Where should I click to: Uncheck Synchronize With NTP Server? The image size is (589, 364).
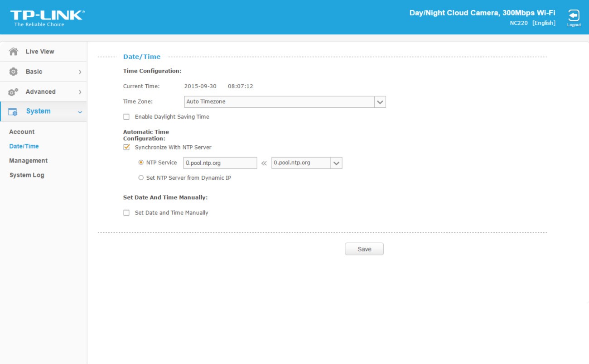click(x=126, y=147)
